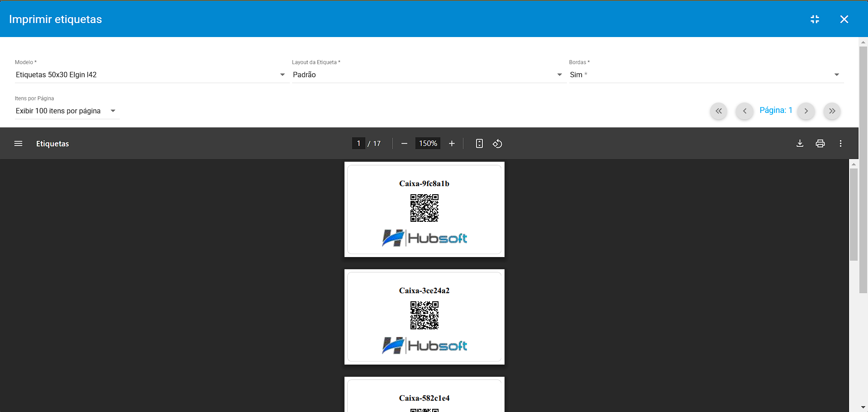Screen dimensions: 868x412
Task: Download the labels PDF
Action: (x=800, y=143)
